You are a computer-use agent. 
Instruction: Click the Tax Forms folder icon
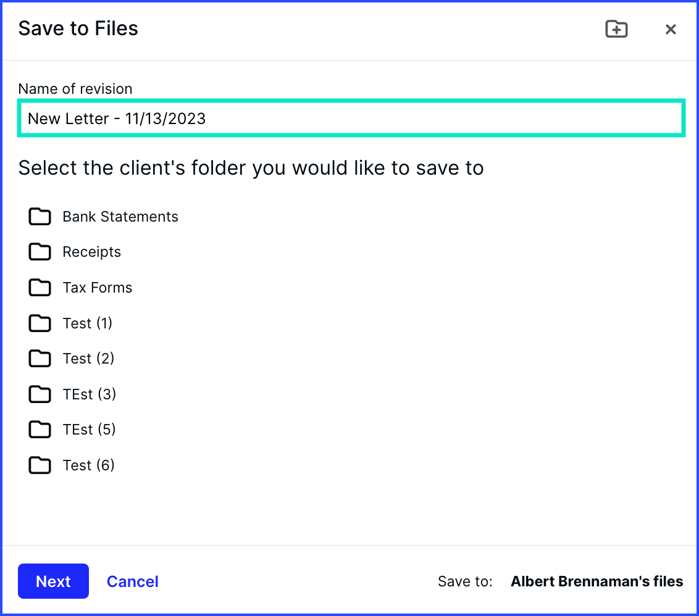pos(40,288)
